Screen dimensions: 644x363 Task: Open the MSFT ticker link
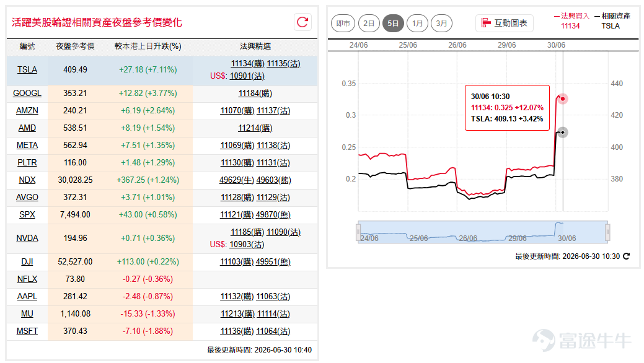[x=27, y=331]
